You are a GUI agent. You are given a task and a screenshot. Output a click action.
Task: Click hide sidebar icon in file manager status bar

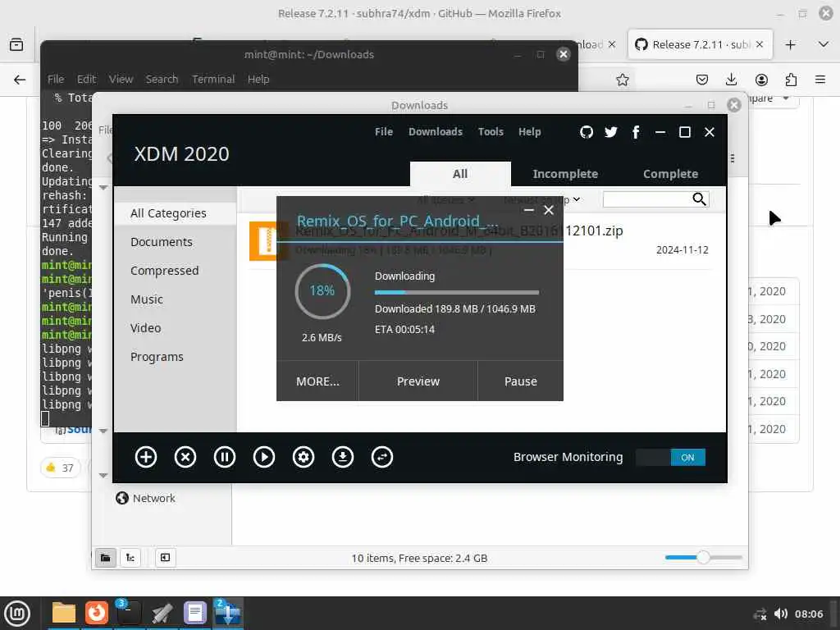(165, 558)
